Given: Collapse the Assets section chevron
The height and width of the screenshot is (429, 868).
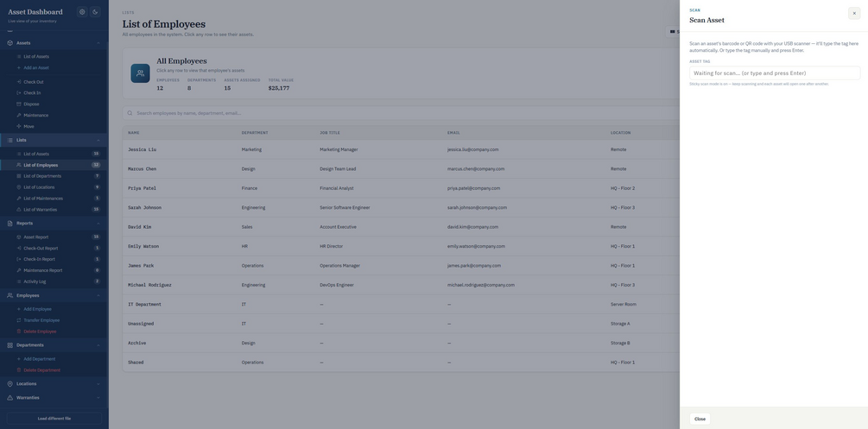Looking at the screenshot, I should pos(98,43).
